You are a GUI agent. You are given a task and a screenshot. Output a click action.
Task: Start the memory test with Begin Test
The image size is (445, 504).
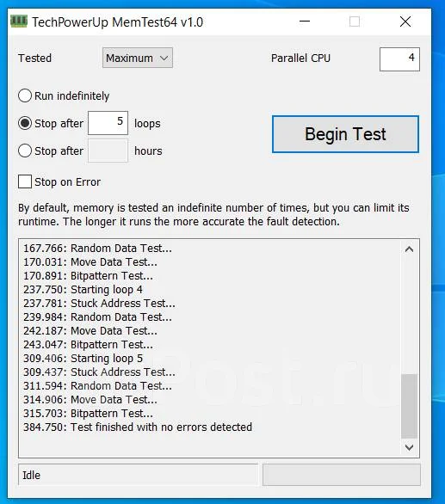[x=345, y=134]
